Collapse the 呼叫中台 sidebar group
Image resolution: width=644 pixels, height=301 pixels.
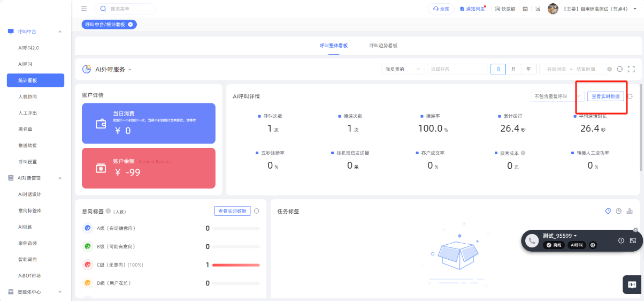[60, 32]
